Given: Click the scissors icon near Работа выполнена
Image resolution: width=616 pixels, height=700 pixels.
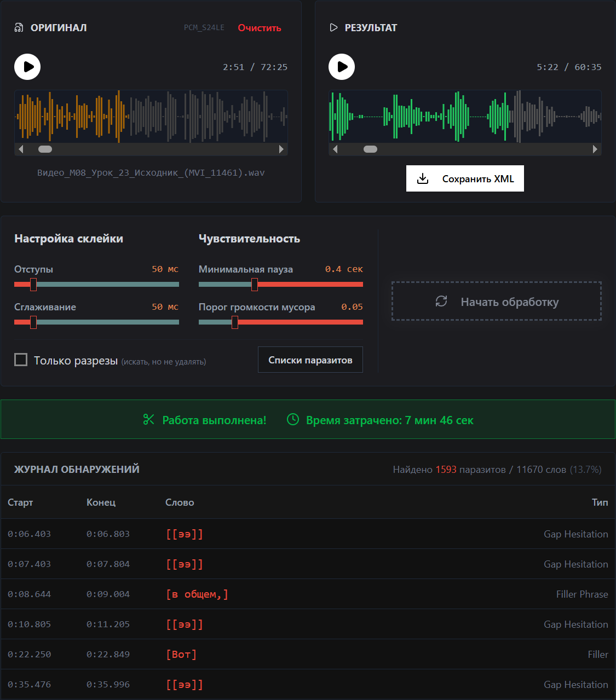Looking at the screenshot, I should click(148, 419).
